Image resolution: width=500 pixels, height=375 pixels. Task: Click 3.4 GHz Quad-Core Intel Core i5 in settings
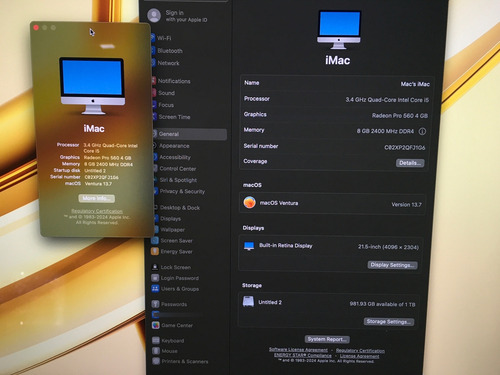(387, 100)
